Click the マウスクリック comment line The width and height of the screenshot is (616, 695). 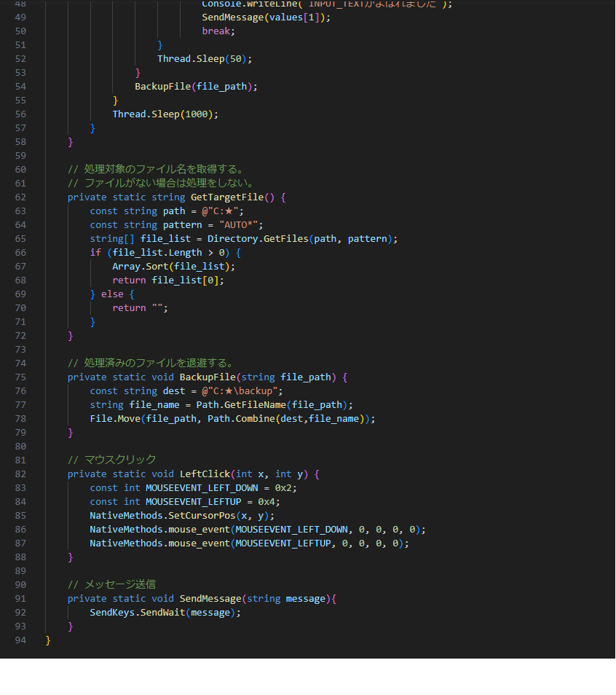click(x=111, y=460)
